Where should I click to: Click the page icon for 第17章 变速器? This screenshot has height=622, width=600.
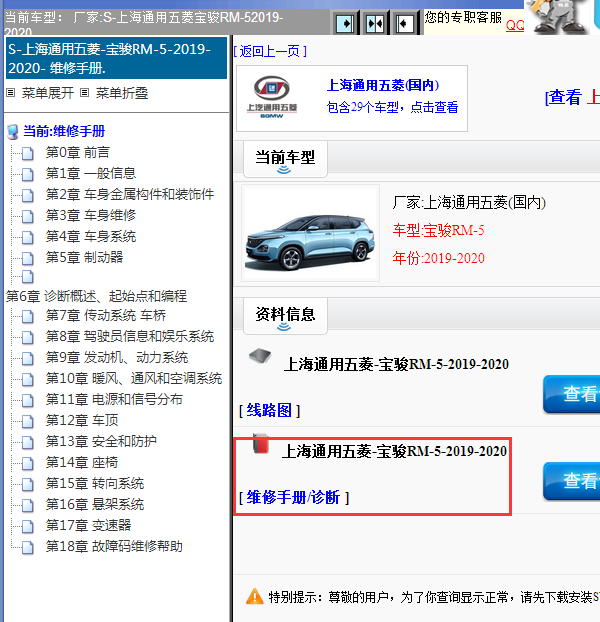pyautogui.click(x=27, y=526)
